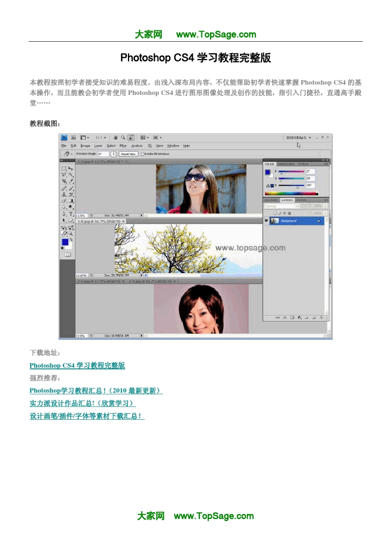
Task: Select the Lasso tool
Action: pos(64,175)
